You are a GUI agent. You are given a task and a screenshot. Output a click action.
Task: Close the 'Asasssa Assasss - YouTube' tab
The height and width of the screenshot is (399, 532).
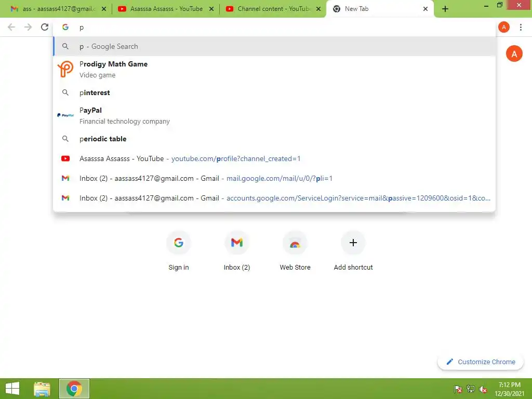click(x=211, y=9)
